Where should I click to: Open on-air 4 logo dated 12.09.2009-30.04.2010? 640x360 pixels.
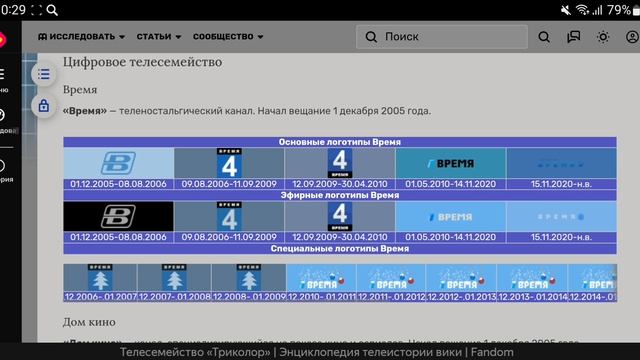pos(340,216)
